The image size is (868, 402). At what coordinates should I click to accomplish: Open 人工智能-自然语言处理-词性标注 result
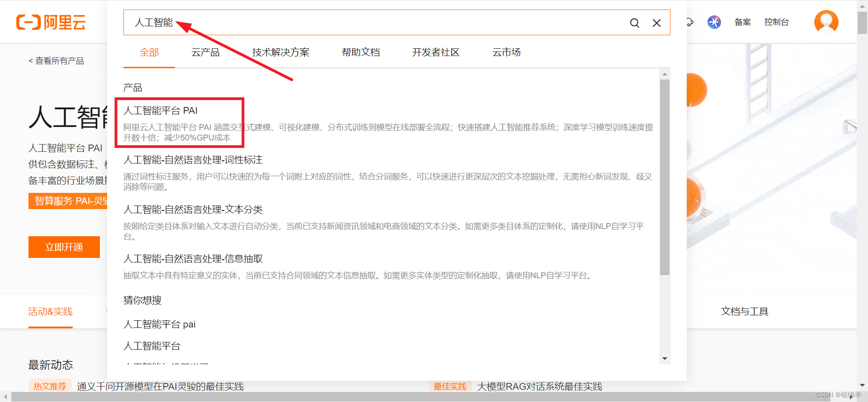[193, 160]
